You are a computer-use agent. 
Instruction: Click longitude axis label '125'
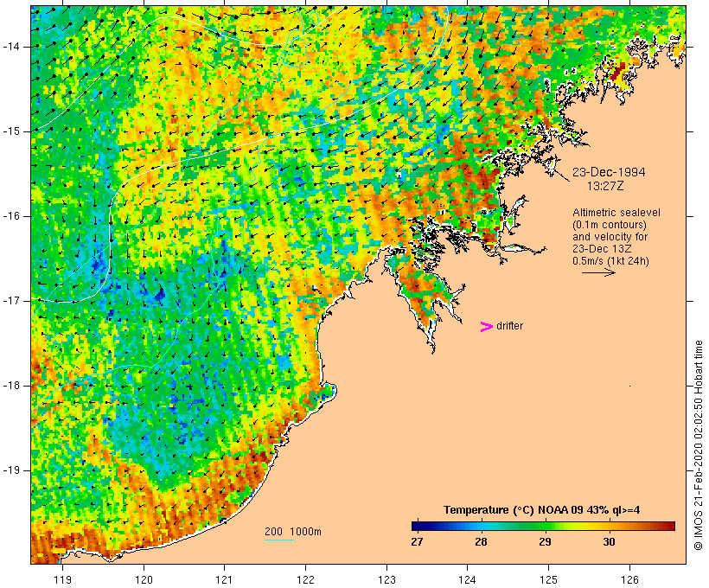[548, 579]
